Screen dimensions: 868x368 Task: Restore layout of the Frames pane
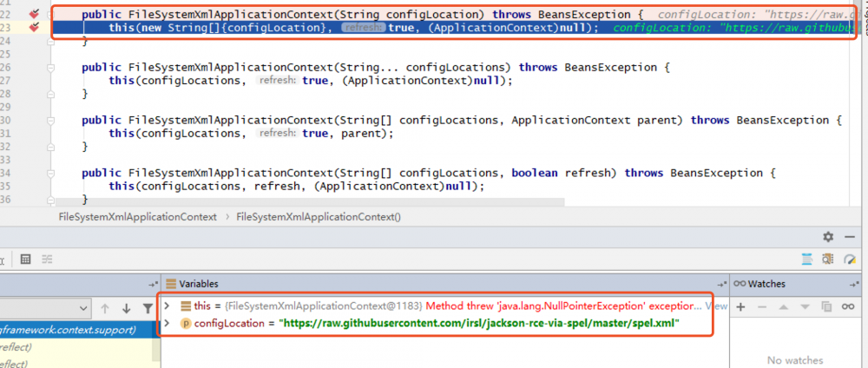tap(153, 284)
